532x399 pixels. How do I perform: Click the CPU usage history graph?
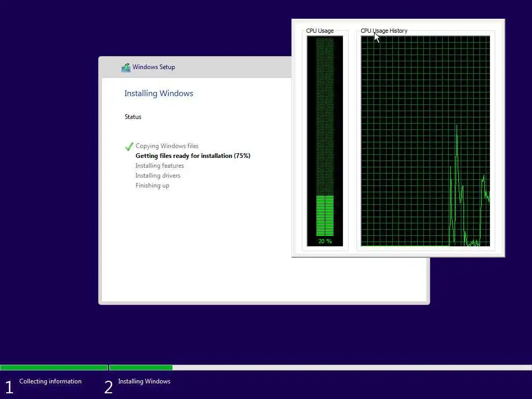pyautogui.click(x=425, y=141)
